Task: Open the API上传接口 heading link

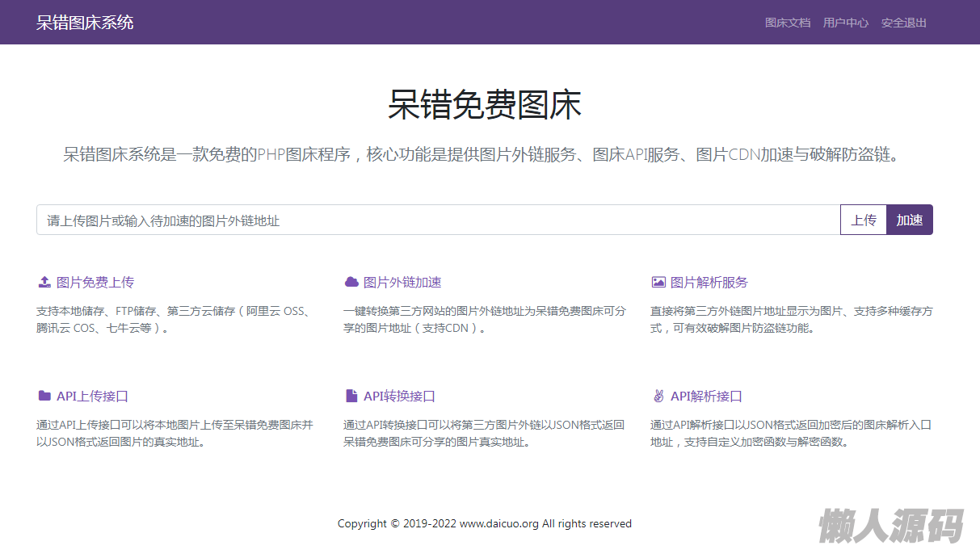Action: click(x=92, y=396)
